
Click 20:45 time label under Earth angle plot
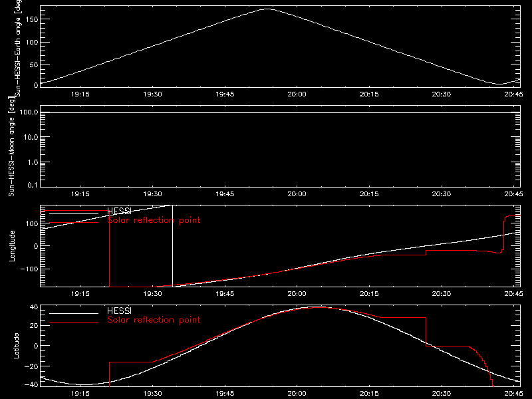[513, 94]
